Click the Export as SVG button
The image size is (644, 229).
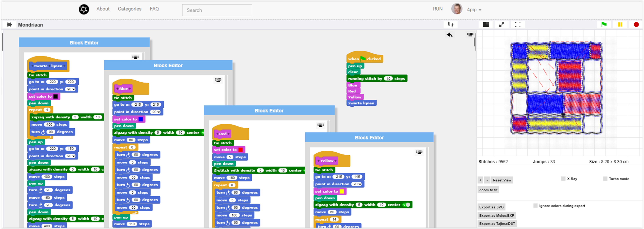tap(491, 207)
